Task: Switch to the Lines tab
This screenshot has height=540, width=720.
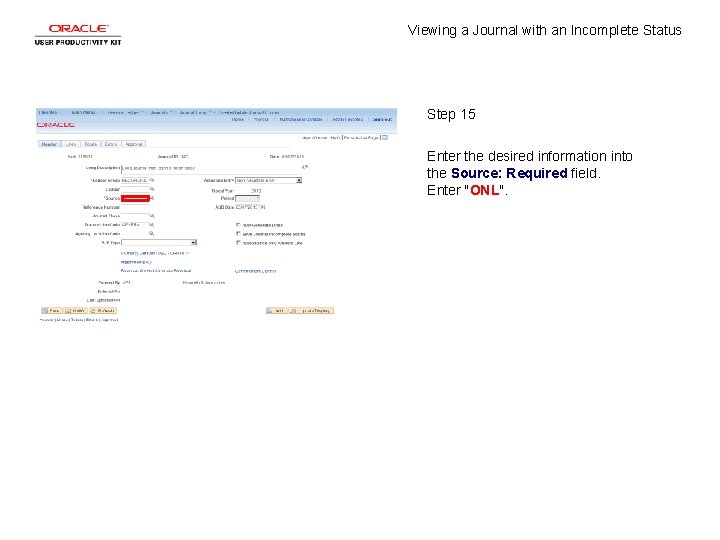Action: point(71,144)
